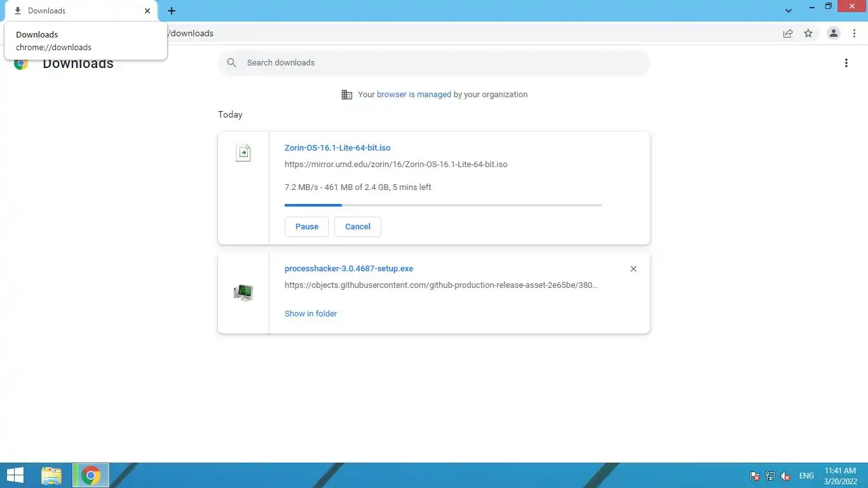Open processhacker-3.0.4687-setup.exe link
Image resolution: width=868 pixels, height=488 pixels.
349,268
